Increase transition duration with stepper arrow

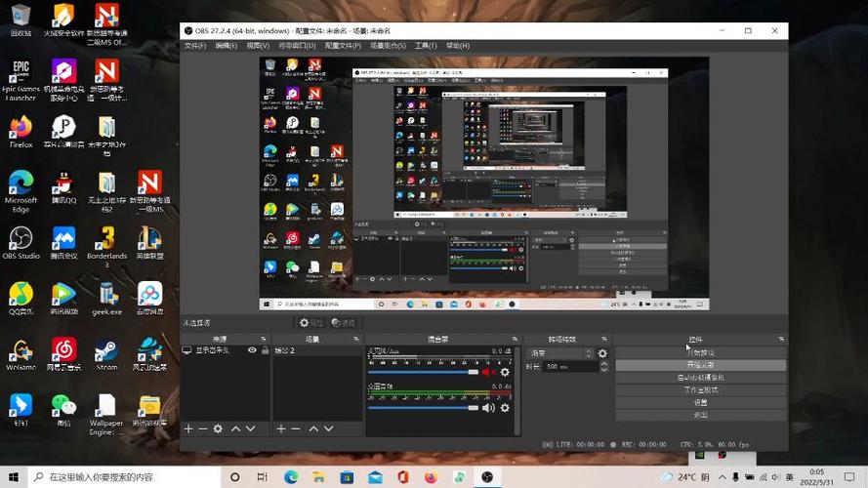[604, 364]
